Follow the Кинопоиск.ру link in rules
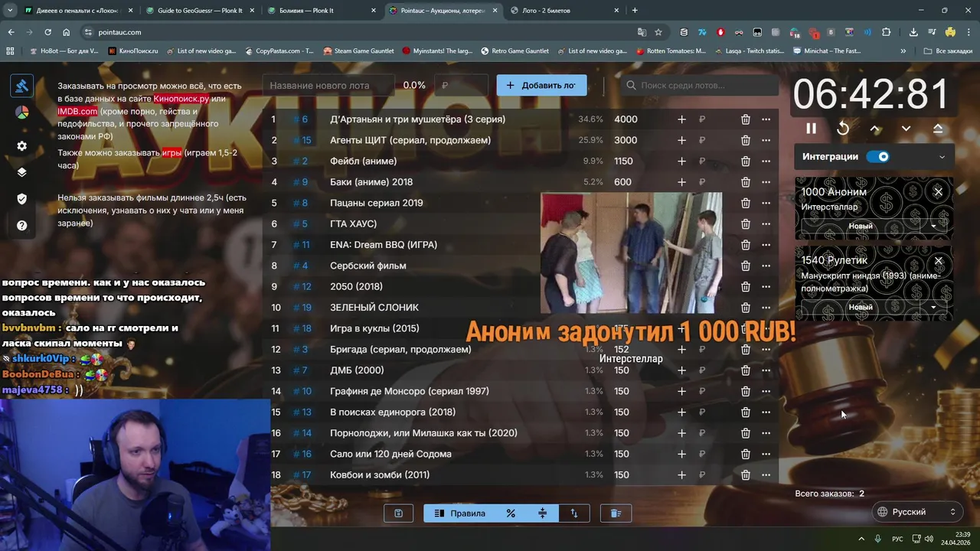980x551 pixels. (x=181, y=99)
